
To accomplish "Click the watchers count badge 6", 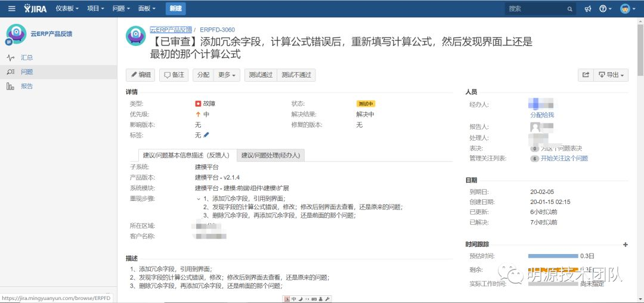I will click(534, 159).
